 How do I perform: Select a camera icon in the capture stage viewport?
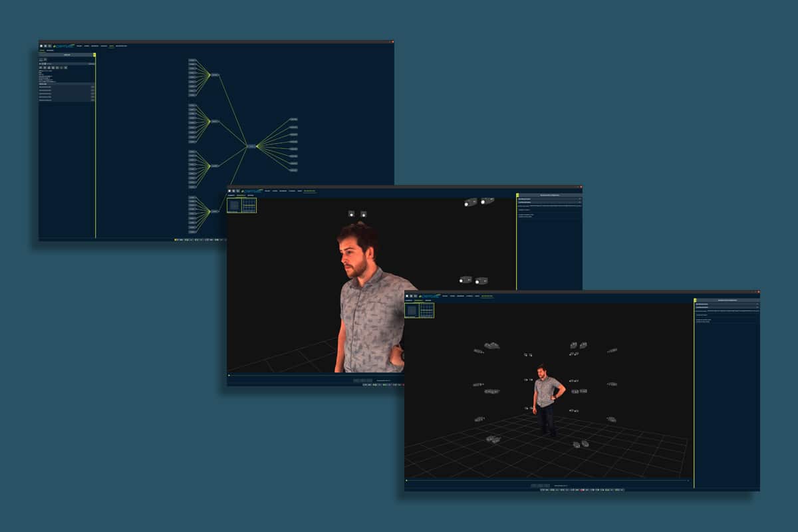pyautogui.click(x=492, y=346)
